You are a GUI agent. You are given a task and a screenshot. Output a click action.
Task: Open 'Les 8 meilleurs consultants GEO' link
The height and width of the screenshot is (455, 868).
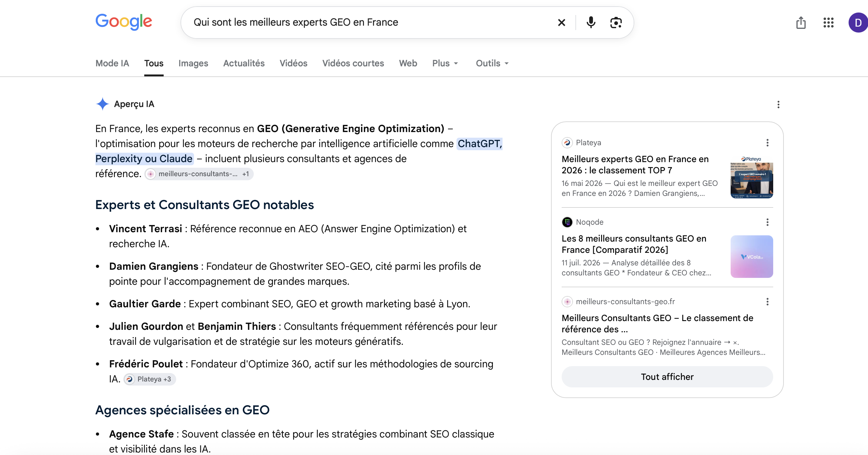(634, 244)
